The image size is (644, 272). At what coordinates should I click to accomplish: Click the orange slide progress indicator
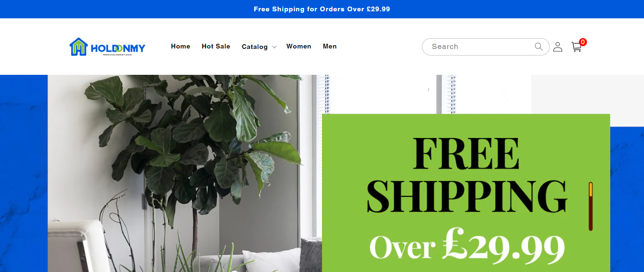591,189
